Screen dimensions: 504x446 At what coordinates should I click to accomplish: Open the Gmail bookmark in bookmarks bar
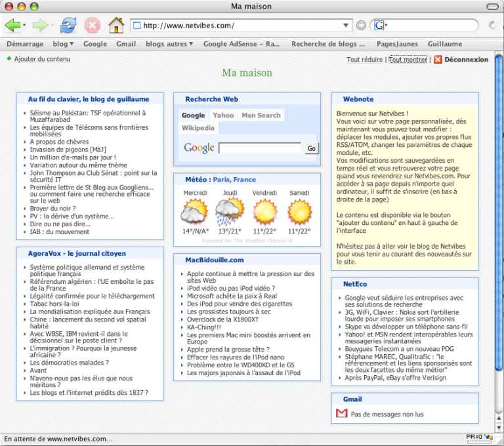[126, 44]
